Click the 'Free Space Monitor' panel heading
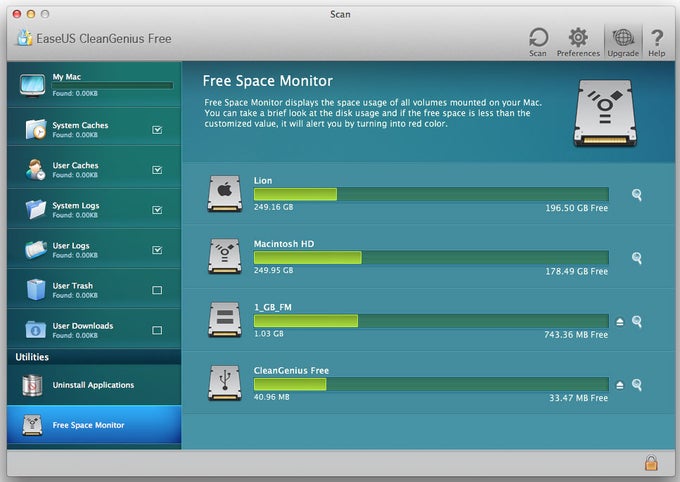The height and width of the screenshot is (482, 680). (268, 81)
